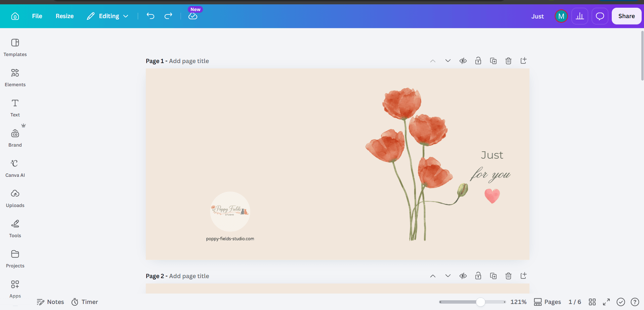Move Page 2 up with the arrow
This screenshot has height=310, width=644.
click(x=433, y=276)
